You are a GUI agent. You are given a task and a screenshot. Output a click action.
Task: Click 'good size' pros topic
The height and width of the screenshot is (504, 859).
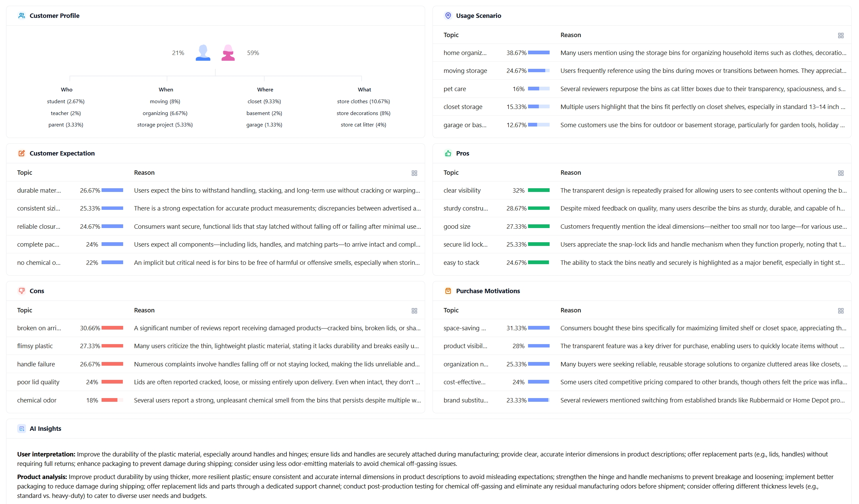click(x=457, y=227)
